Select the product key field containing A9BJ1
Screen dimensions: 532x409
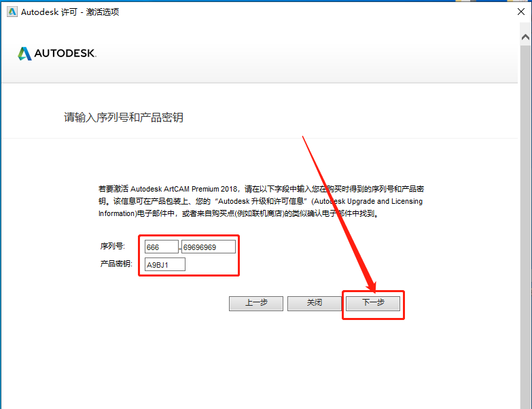[x=165, y=264]
